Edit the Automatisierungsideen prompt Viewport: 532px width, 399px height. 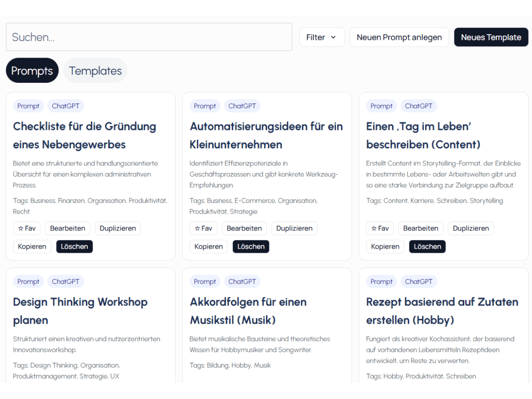244,228
